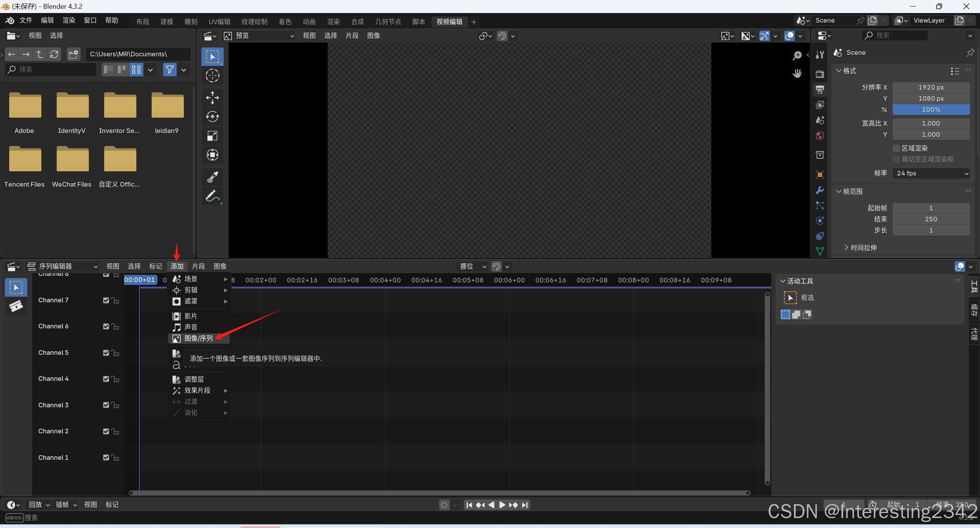Viewport: 980px width, 528px height.
Task: Click the Sample color eyedropper tool
Action: tap(212, 177)
